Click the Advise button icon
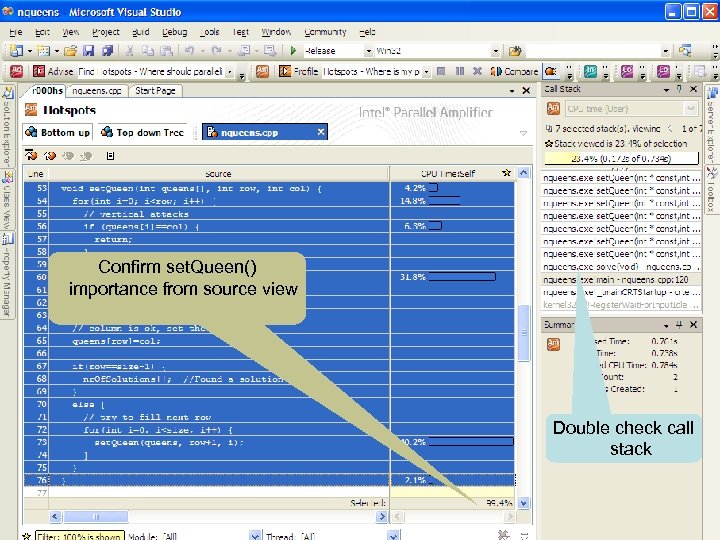The height and width of the screenshot is (540, 720). tap(39, 71)
